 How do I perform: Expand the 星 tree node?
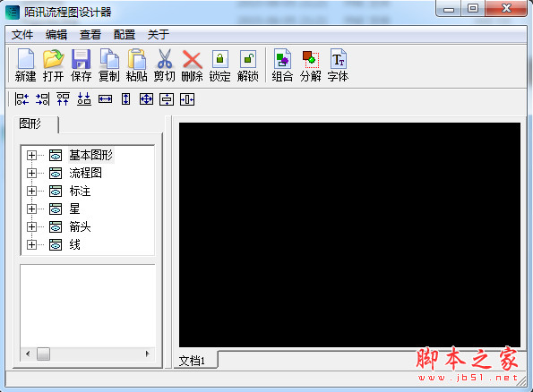(31, 209)
